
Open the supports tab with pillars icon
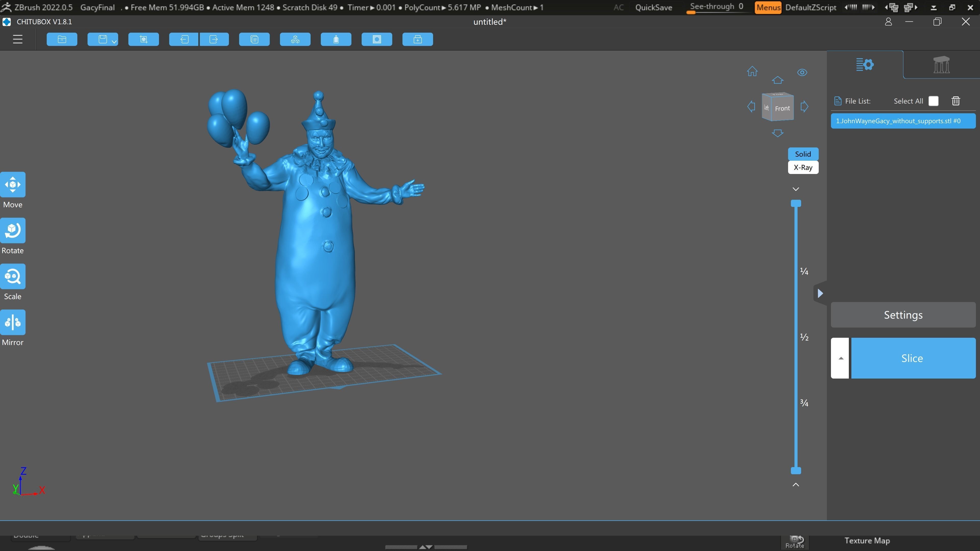coord(941,65)
